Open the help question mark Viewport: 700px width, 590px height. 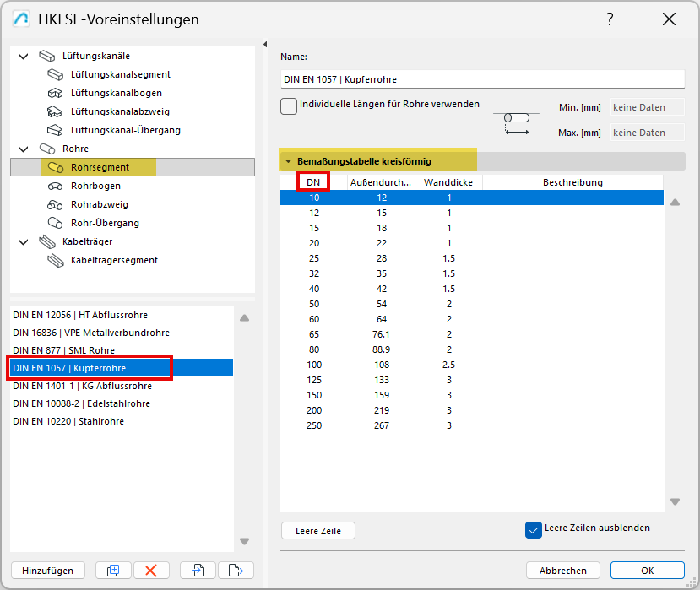click(x=610, y=19)
